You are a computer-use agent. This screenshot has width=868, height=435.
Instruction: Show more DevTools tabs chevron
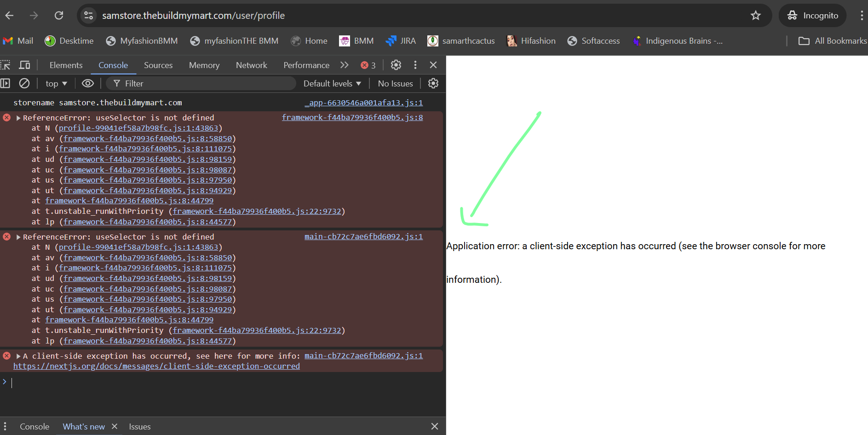pyautogui.click(x=345, y=65)
